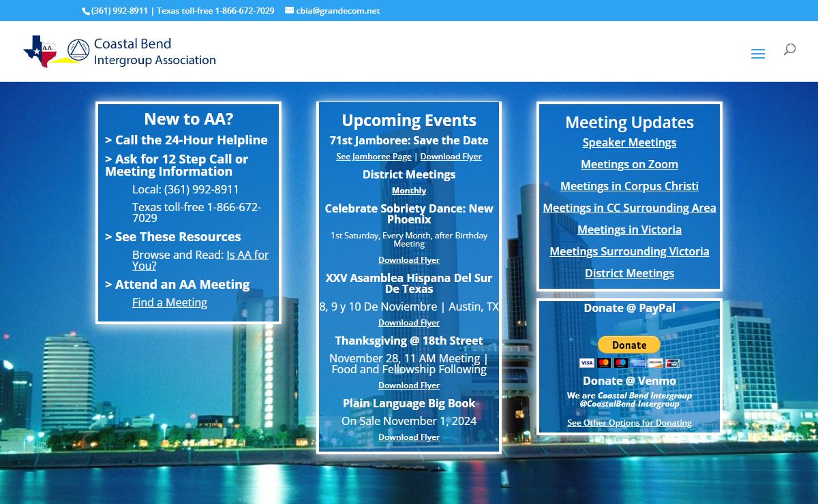
Task: Click the yellow PayPal Donate button
Action: click(x=629, y=345)
